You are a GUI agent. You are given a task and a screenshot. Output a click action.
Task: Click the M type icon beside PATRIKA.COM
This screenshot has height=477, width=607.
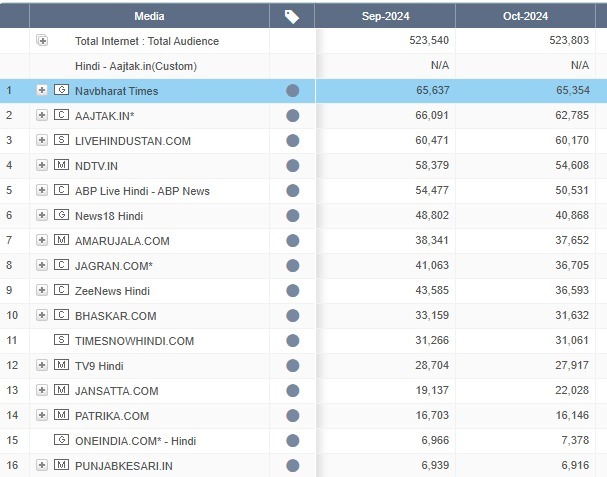point(61,415)
